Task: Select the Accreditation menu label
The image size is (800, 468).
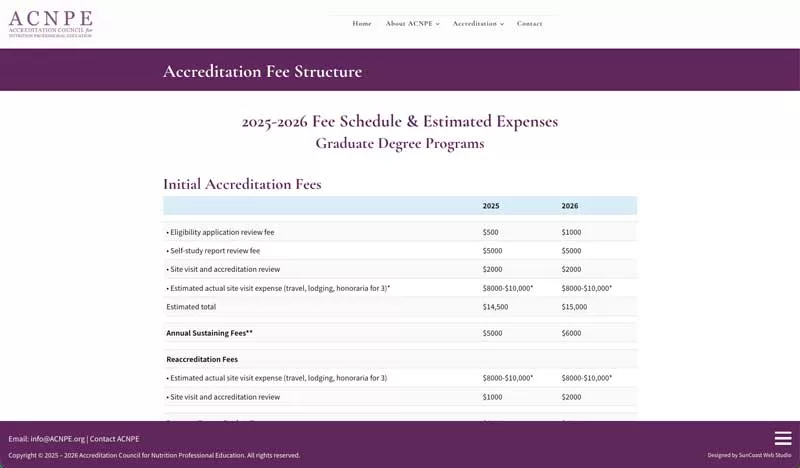Action: [474, 23]
